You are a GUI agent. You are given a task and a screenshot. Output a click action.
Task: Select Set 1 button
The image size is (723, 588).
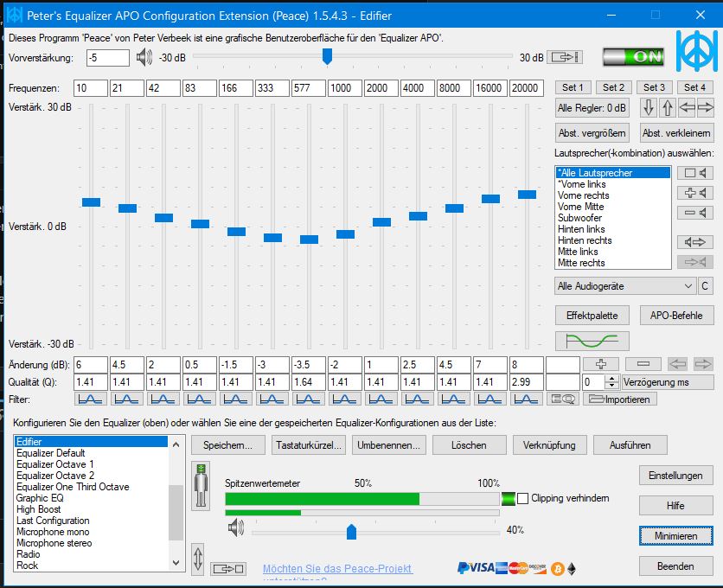(573, 87)
